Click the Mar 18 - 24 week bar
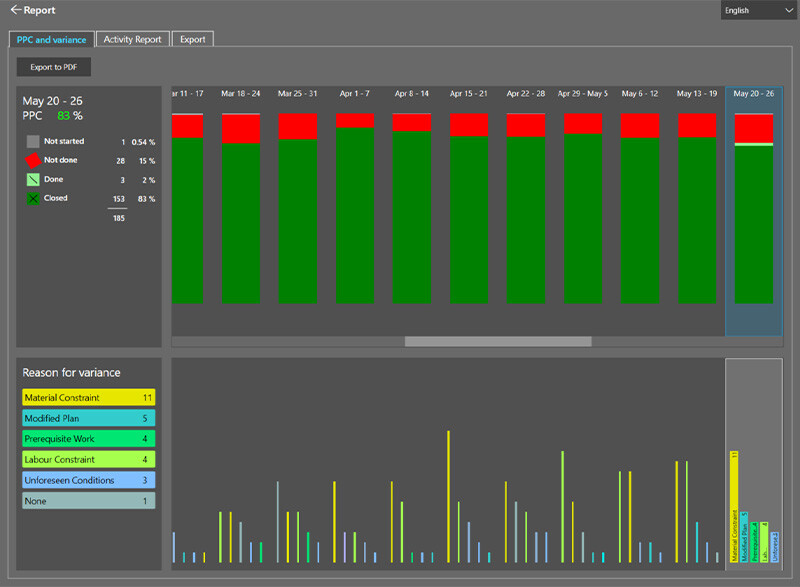Image resolution: width=800 pixels, height=587 pixels. click(240, 210)
